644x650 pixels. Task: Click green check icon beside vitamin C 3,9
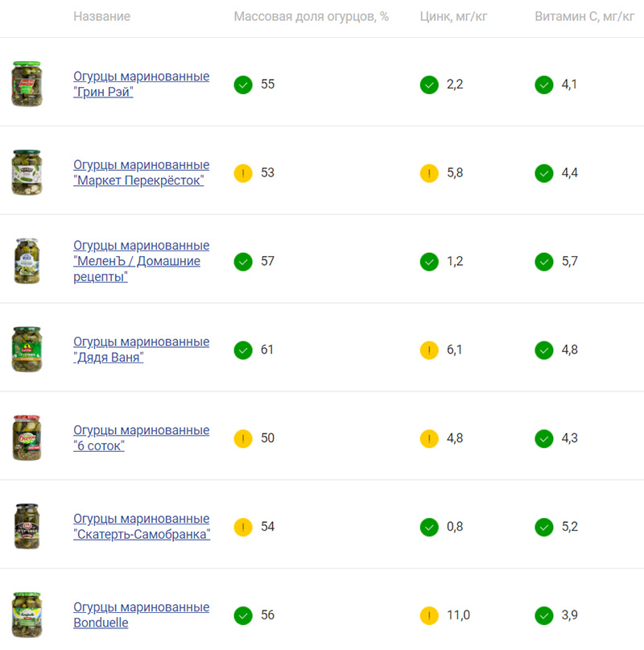click(544, 615)
